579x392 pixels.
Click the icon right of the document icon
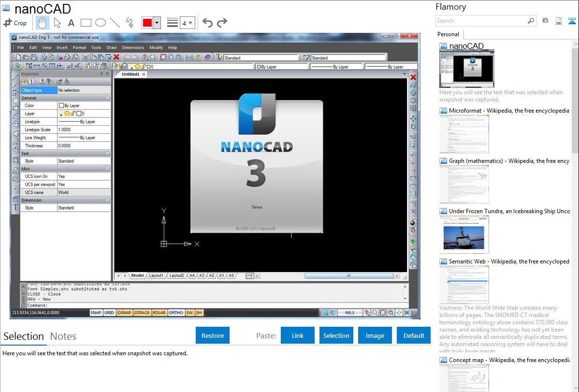click(x=572, y=21)
